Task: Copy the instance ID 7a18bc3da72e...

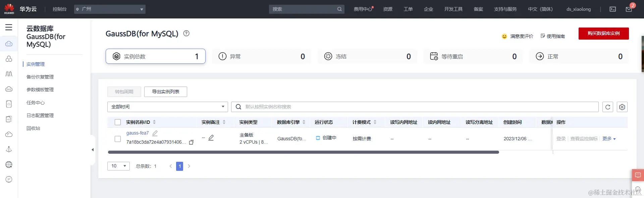Action: (191, 142)
